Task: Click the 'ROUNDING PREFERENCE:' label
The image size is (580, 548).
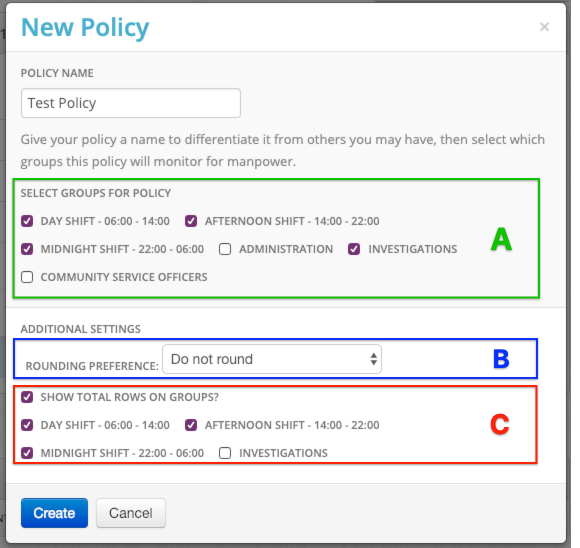Action: 92,366
